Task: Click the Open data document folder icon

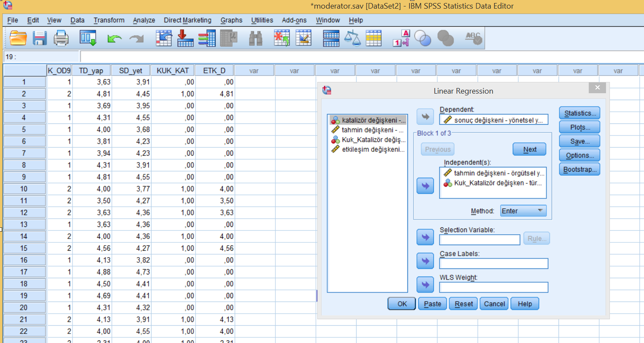Action: 18,38
